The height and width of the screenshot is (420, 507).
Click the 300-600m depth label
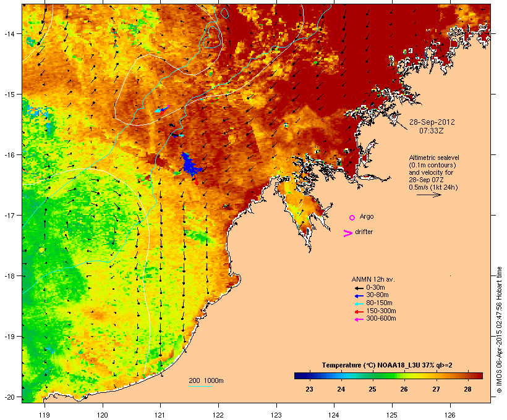point(381,318)
